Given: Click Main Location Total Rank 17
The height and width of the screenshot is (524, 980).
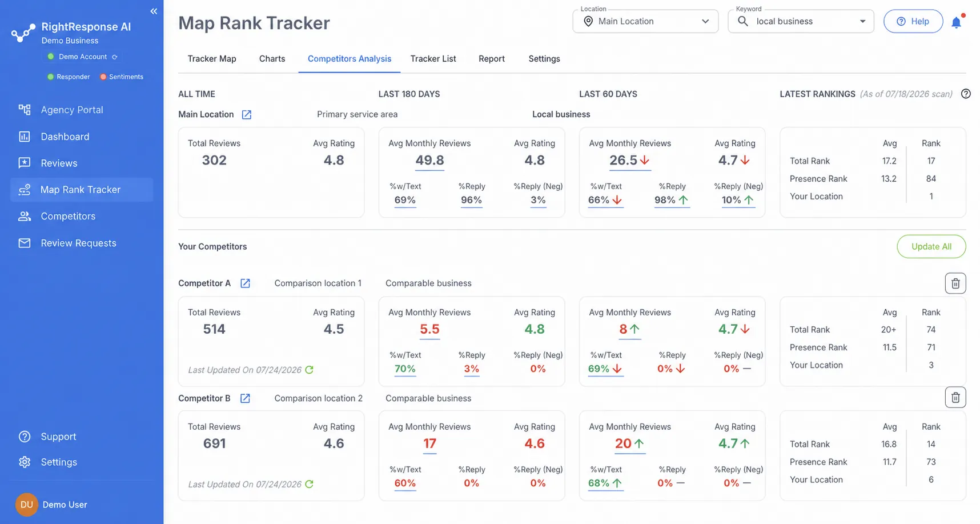Looking at the screenshot, I should [931, 161].
